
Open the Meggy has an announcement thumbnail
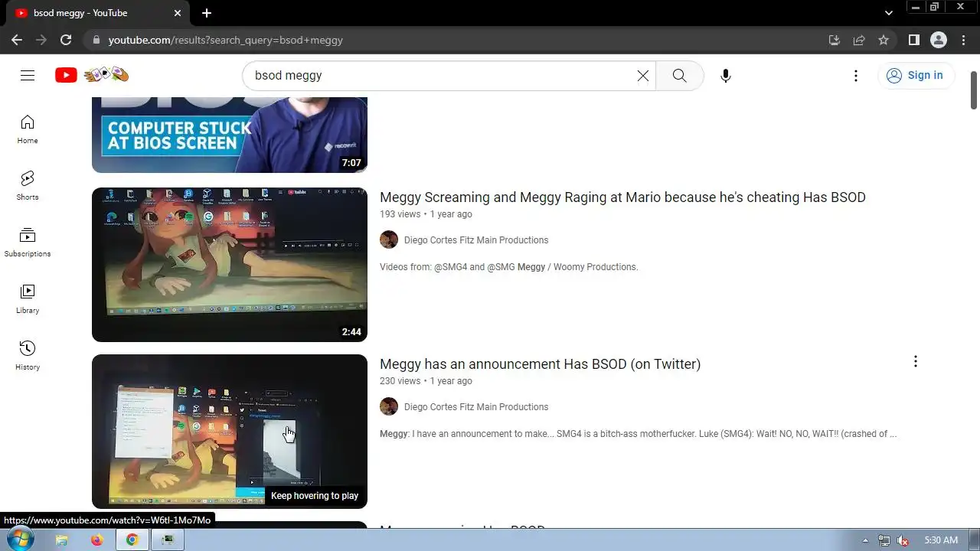click(230, 432)
